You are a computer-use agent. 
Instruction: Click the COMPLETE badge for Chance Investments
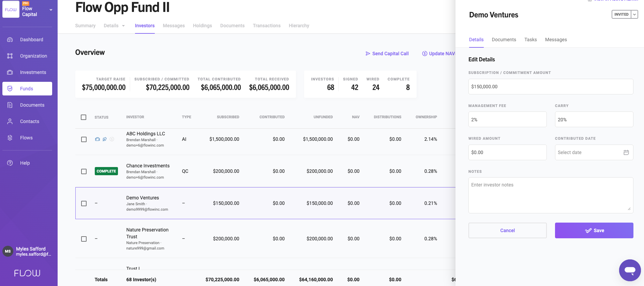(x=106, y=171)
